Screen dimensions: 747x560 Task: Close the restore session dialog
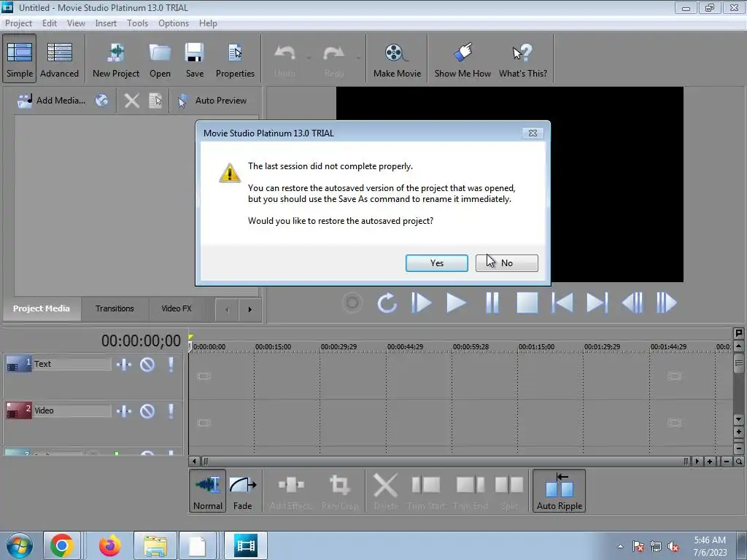click(533, 133)
